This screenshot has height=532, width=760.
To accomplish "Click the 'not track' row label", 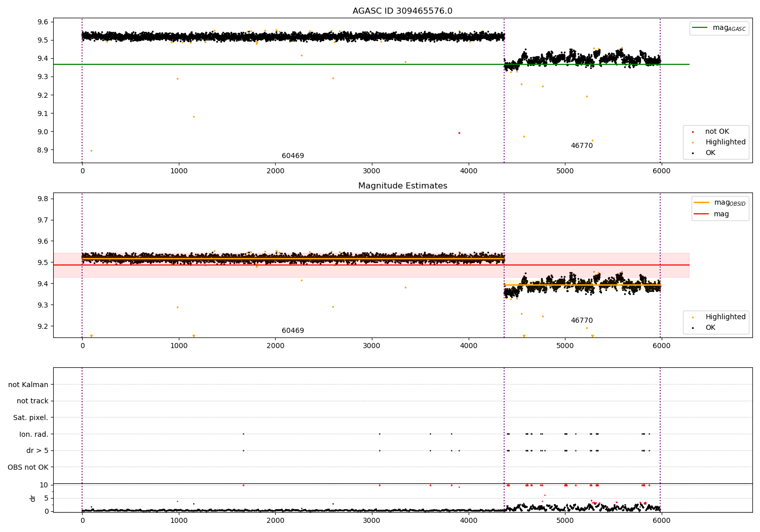I will [x=32, y=401].
